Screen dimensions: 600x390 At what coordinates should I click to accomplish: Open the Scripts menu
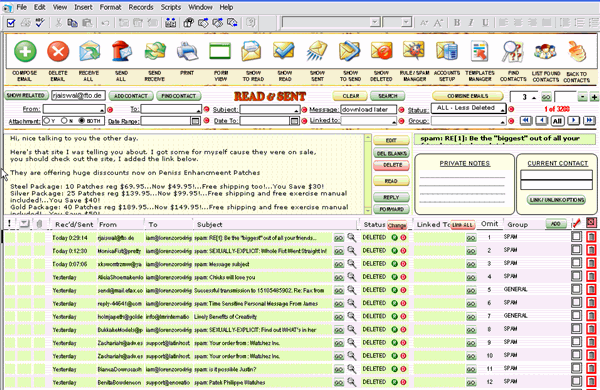pyautogui.click(x=171, y=7)
